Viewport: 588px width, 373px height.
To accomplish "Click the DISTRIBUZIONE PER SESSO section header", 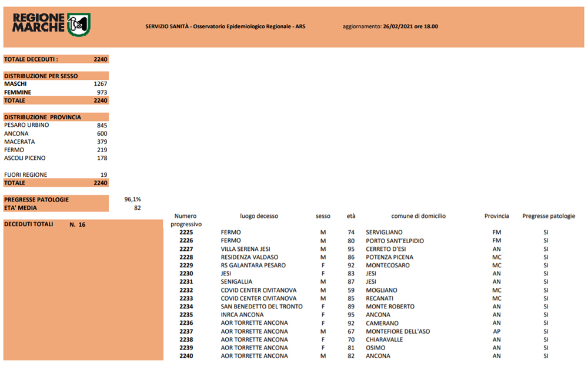I will pyautogui.click(x=41, y=76).
